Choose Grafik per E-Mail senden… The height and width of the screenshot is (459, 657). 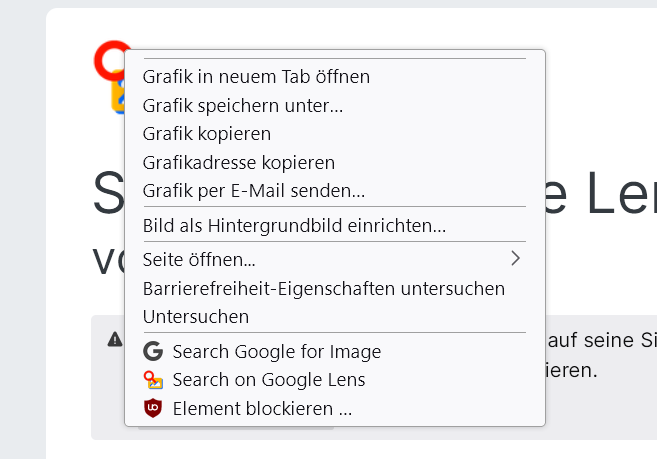pos(254,190)
